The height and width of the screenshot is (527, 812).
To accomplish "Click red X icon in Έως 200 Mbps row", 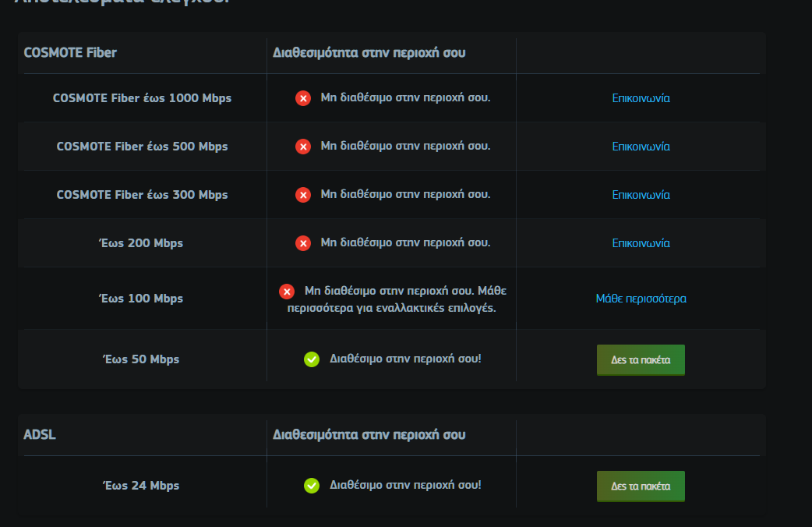I will tap(303, 243).
